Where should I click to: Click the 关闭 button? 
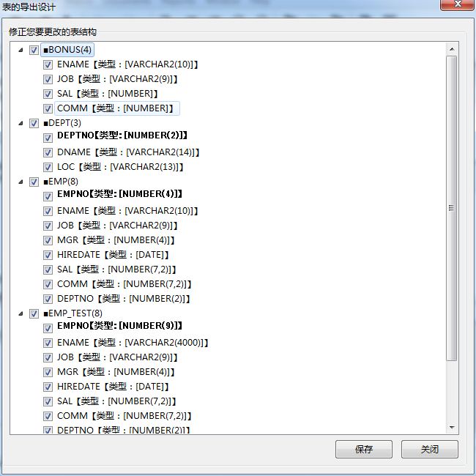430,449
